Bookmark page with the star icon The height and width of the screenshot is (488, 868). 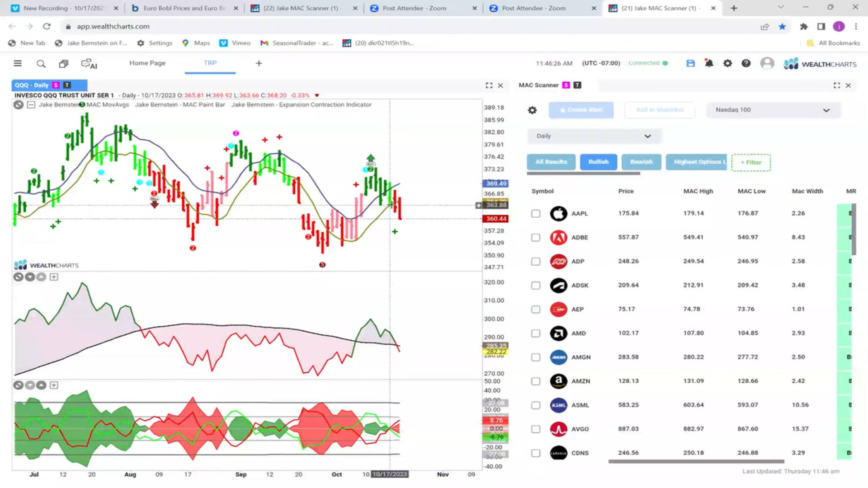tap(782, 27)
